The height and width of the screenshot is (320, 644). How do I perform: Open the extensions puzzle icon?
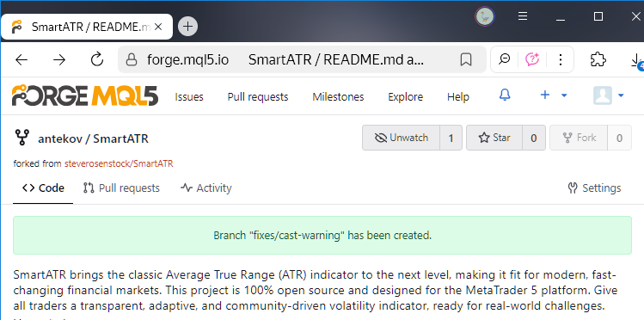tap(598, 59)
